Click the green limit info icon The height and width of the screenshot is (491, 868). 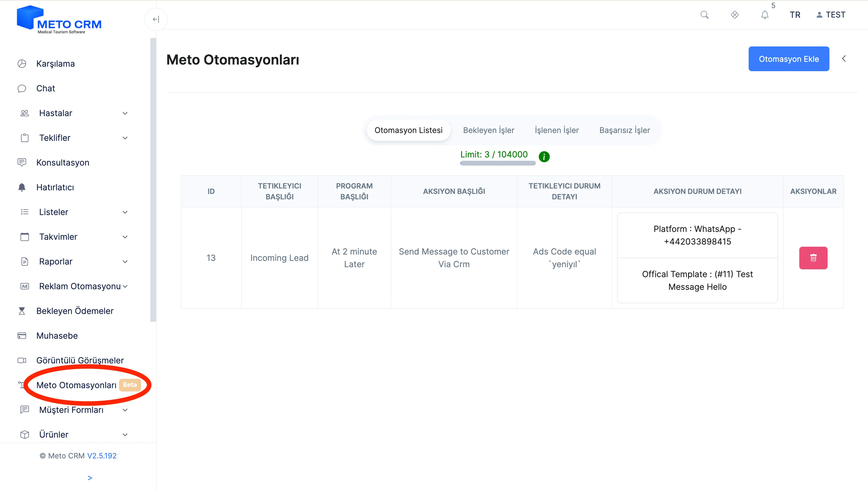tap(544, 157)
